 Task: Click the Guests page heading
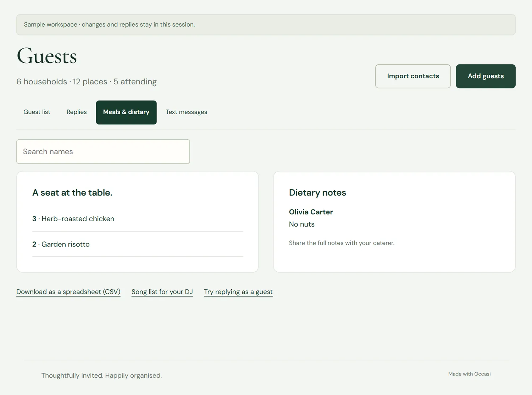47,56
